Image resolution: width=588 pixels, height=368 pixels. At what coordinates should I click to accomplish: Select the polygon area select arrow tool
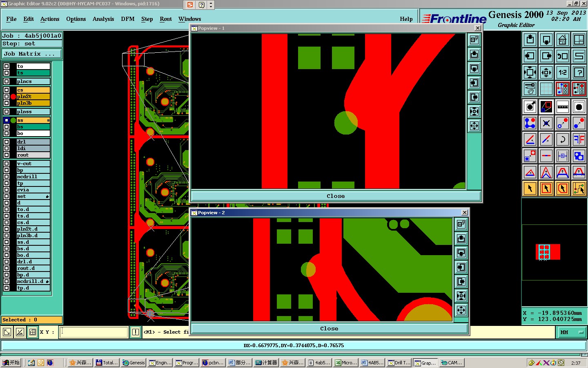point(563,188)
